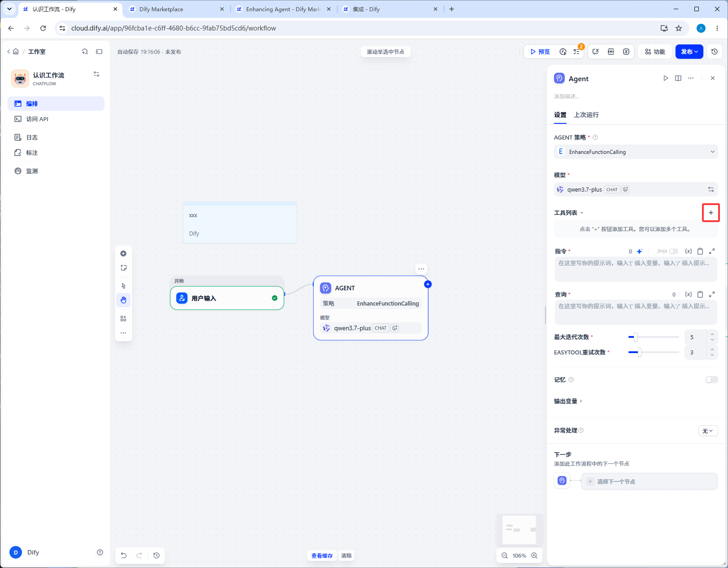
Task: Close the Agent settings panel
Action: (713, 78)
